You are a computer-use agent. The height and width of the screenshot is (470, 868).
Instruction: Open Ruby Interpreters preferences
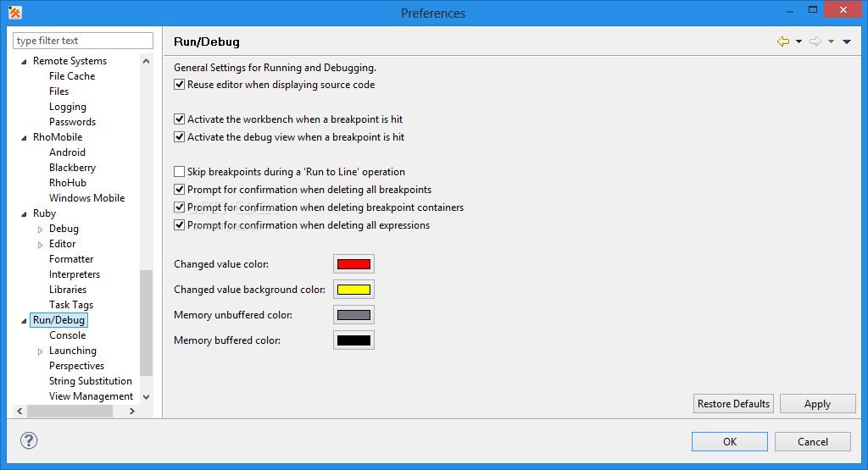(75, 274)
